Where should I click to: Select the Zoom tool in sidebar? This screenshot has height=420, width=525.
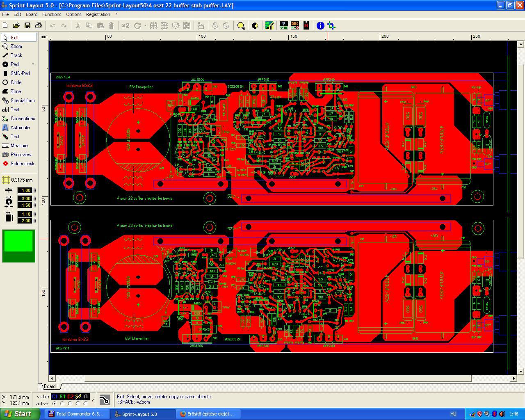19,46
